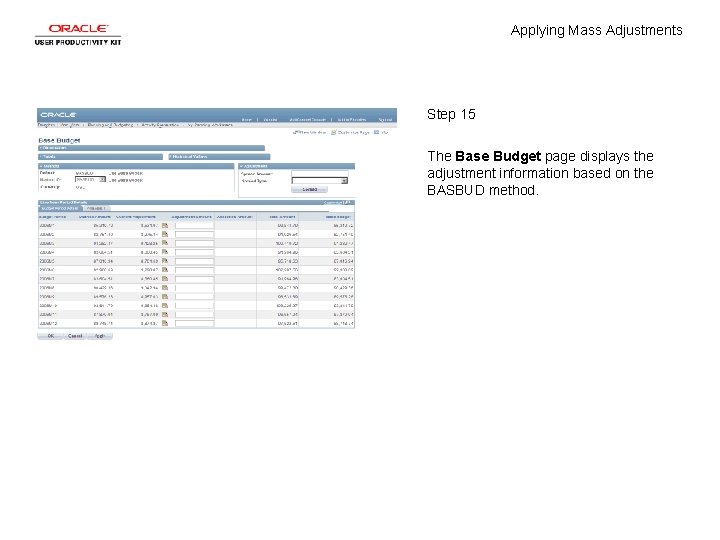
Task: Open the detail icon in the fifth budget period row
Action: coord(165,261)
